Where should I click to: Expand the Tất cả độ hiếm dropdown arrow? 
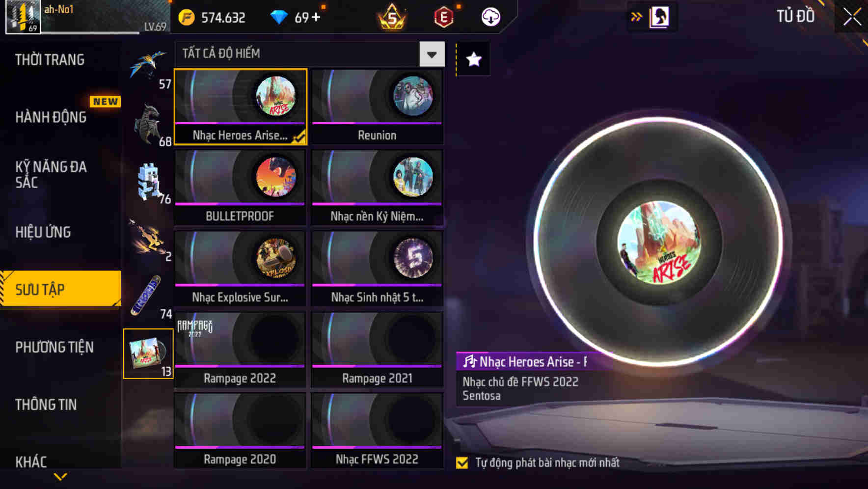click(432, 54)
